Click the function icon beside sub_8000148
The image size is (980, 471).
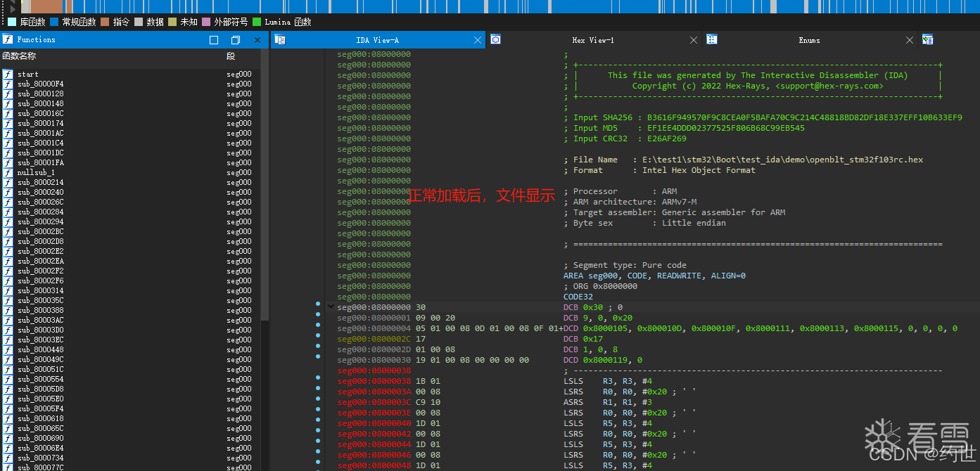click(8, 103)
